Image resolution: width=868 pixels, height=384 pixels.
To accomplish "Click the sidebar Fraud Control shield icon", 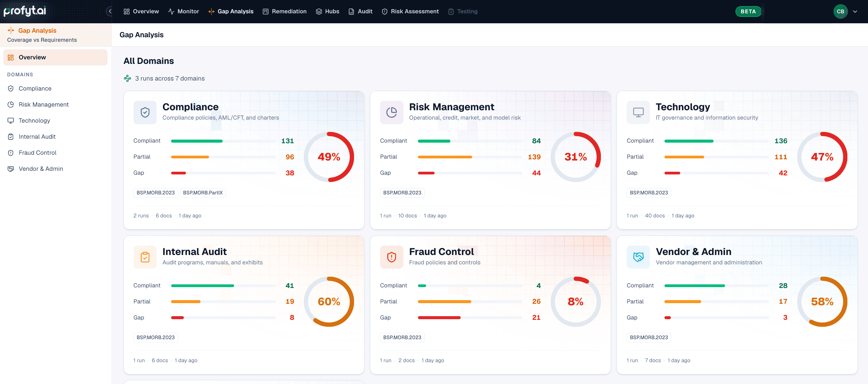I will point(11,153).
